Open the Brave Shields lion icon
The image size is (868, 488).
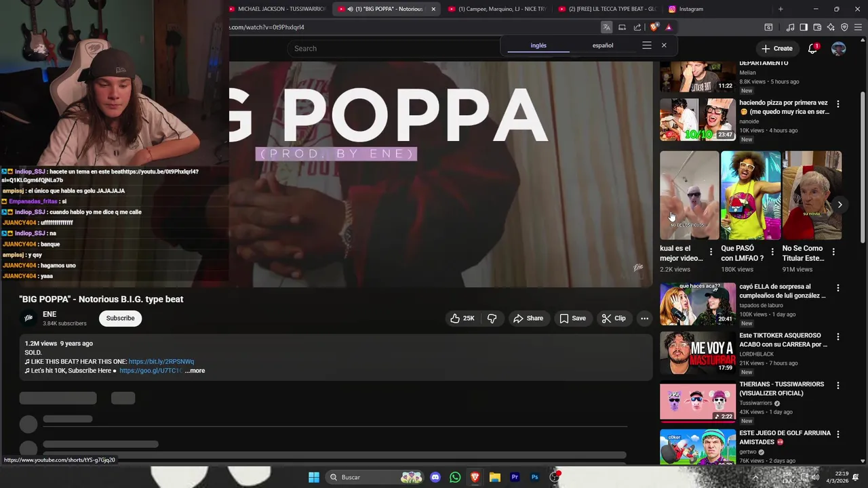pos(654,27)
